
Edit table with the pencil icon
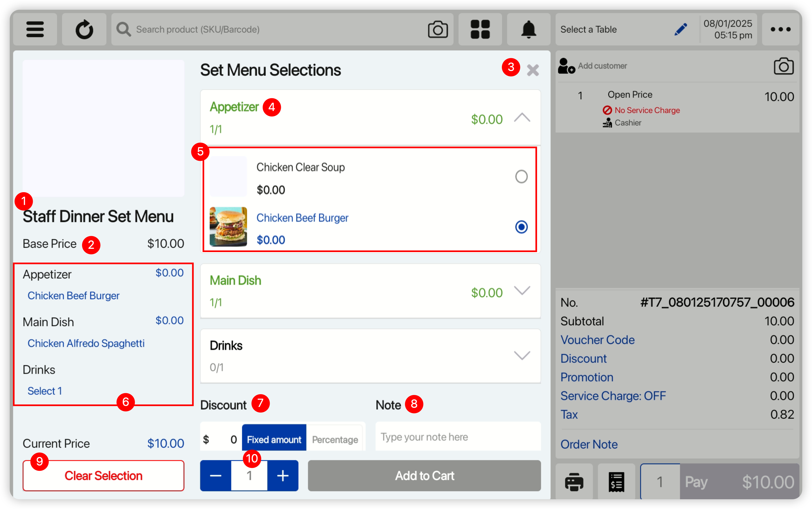click(x=681, y=29)
